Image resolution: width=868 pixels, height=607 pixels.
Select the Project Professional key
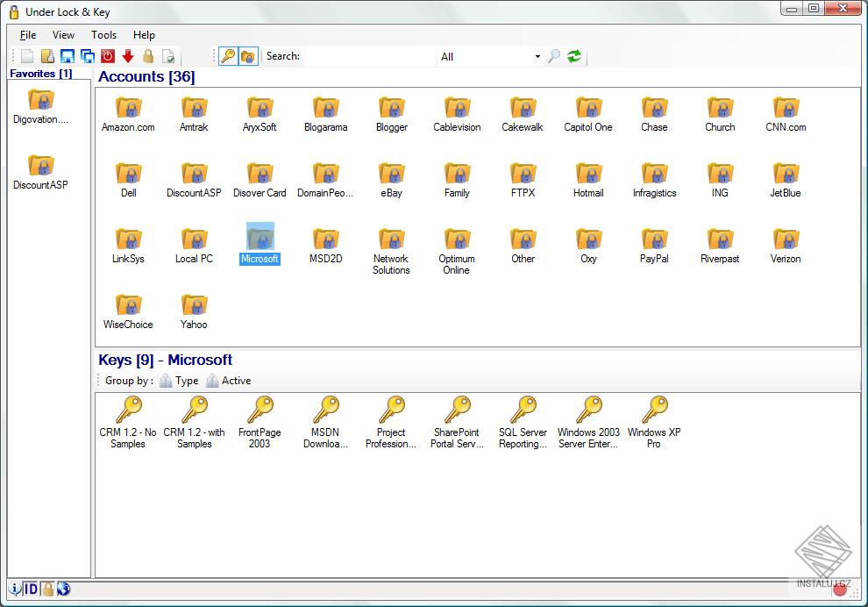[x=391, y=423]
